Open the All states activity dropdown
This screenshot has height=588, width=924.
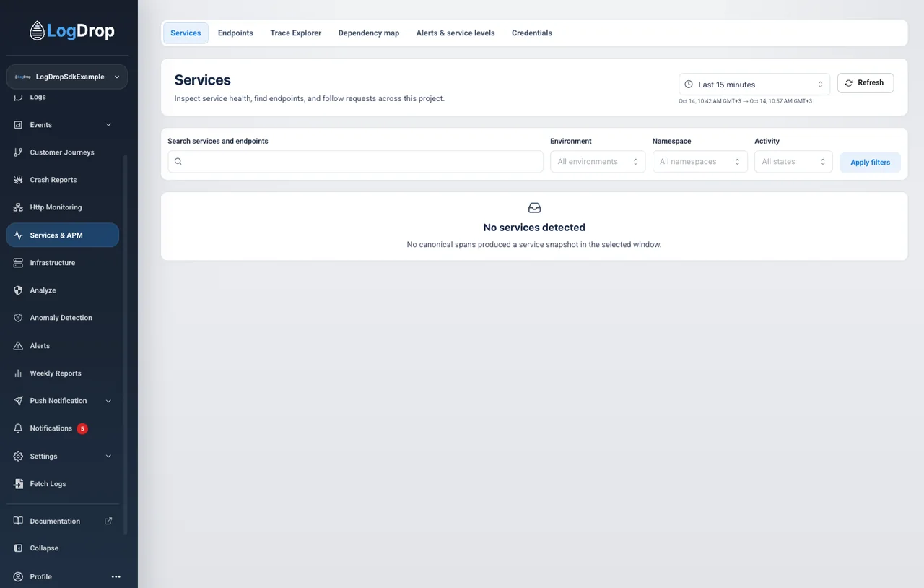(x=793, y=162)
